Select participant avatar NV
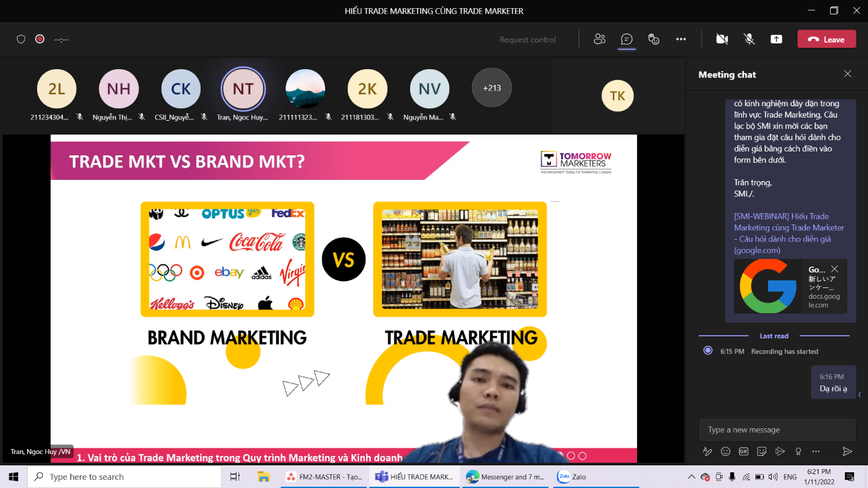The image size is (868, 488). (x=430, y=89)
